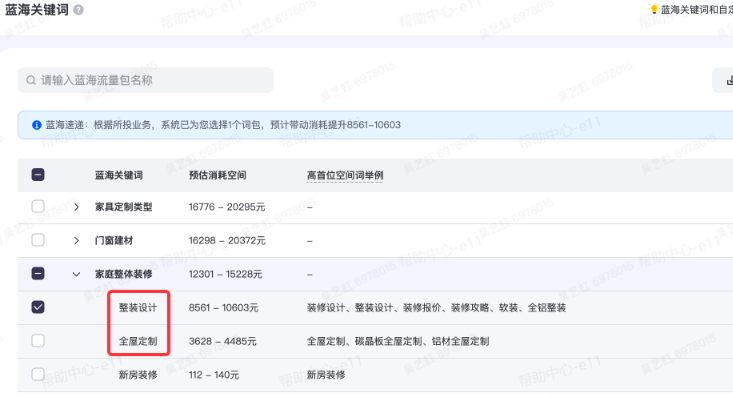The image size is (733, 398).
Task: Click the 蓝海关键词 page title
Action: pyautogui.click(x=36, y=10)
